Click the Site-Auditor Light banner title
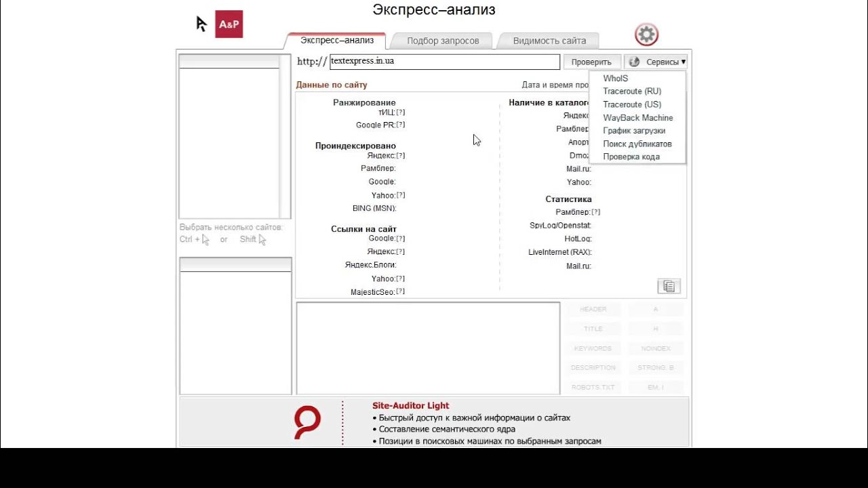The height and width of the screenshot is (488, 868). click(x=411, y=405)
